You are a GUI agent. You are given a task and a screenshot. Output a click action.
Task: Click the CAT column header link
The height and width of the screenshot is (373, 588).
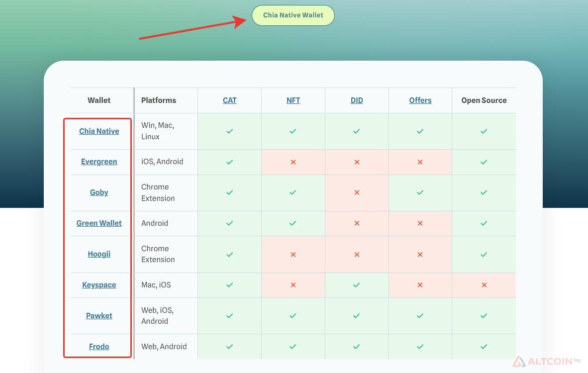click(229, 100)
